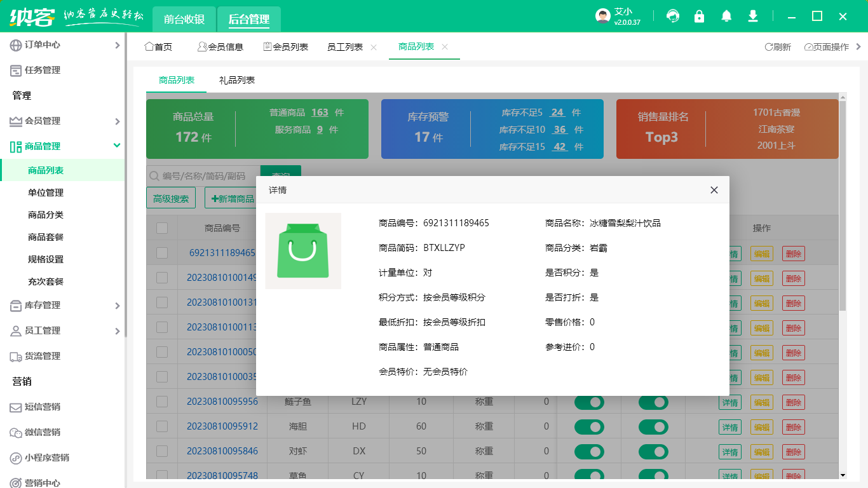This screenshot has width=868, height=488.
Task: Open the 前台收银 menu item
Action: [184, 19]
